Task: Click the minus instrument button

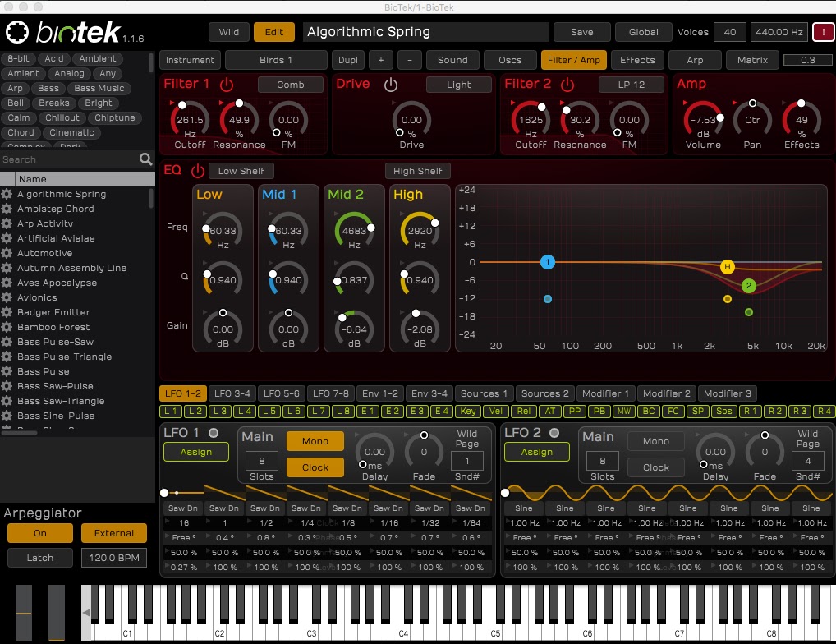Action: (410, 60)
